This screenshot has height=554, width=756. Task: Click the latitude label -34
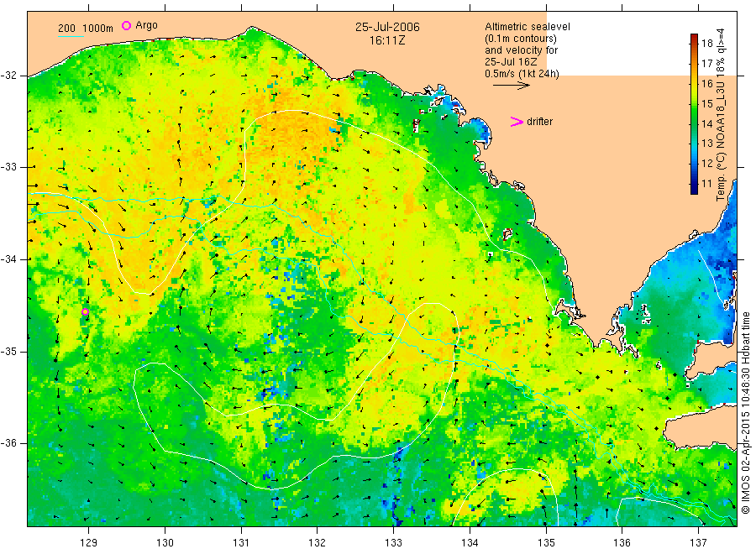tap(8, 259)
